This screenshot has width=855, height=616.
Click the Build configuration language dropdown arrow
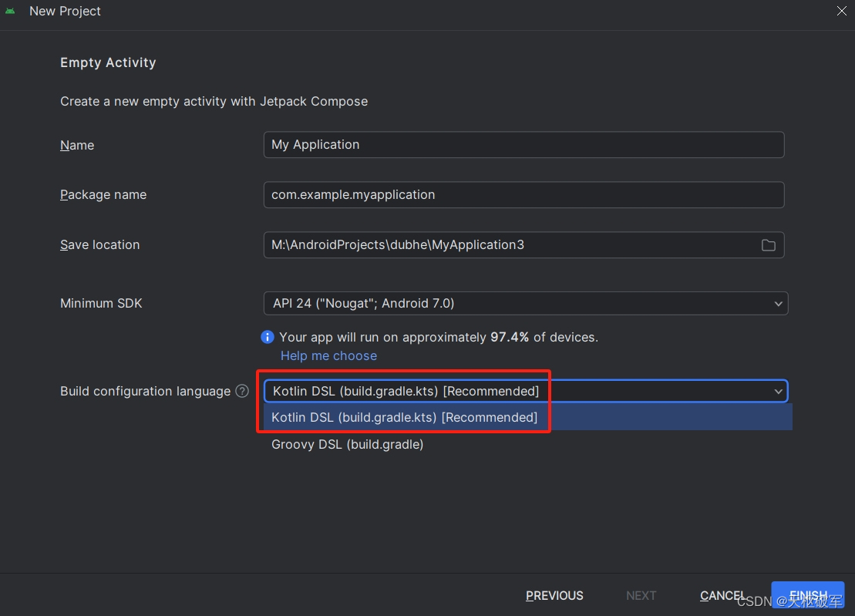[x=778, y=391]
